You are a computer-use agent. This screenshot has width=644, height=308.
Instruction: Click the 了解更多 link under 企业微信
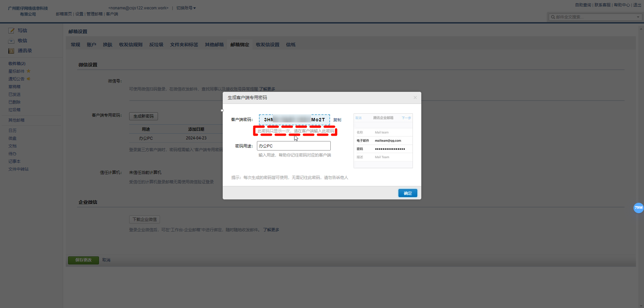click(x=271, y=230)
